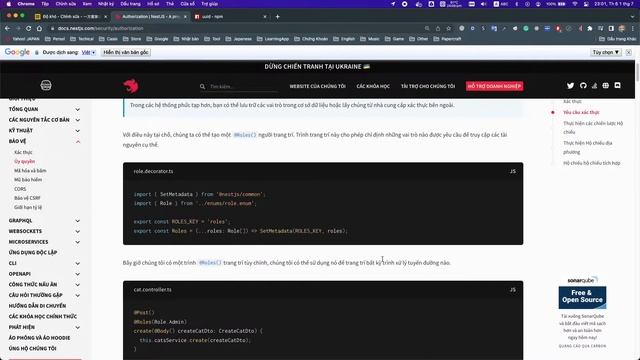This screenshot has width=640, height=360.
Task: Open the sidebar menu toggle icon
Action: click(x=46, y=85)
